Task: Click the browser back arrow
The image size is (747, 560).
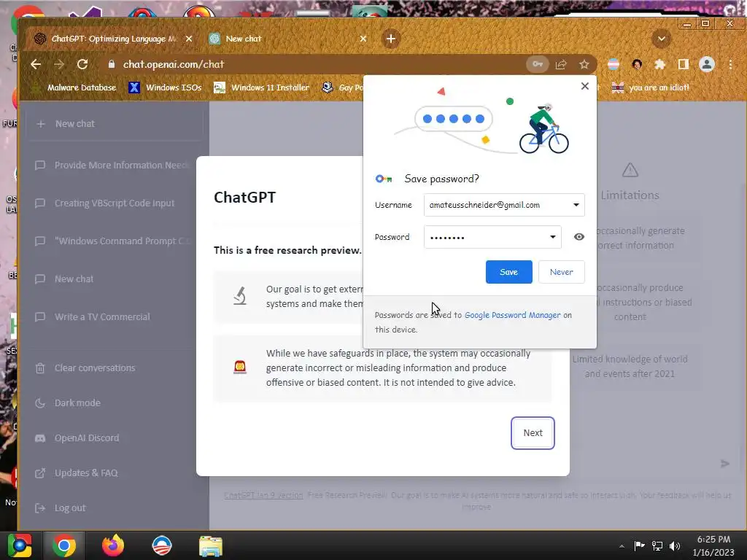Action: click(x=36, y=64)
